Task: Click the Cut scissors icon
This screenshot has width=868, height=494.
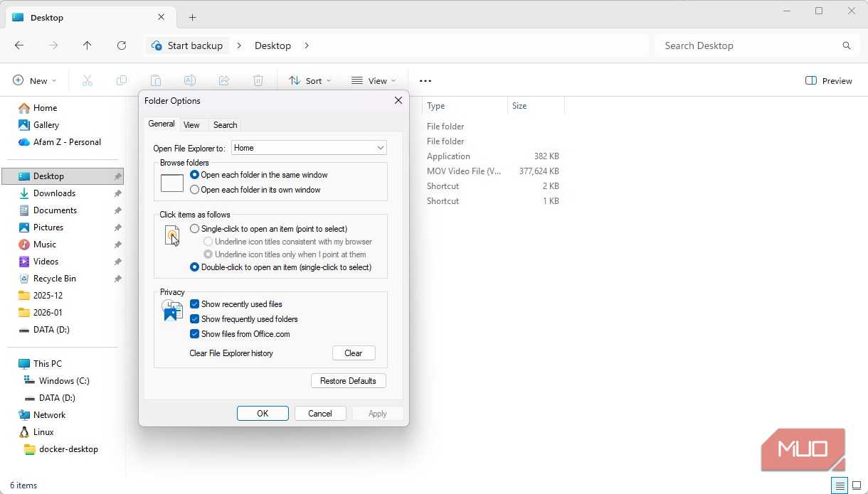Action: (x=88, y=81)
